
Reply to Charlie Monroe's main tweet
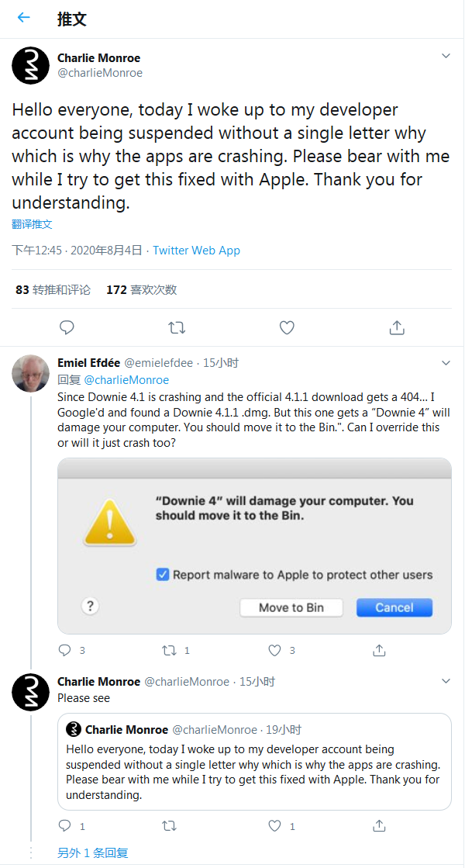coord(67,327)
